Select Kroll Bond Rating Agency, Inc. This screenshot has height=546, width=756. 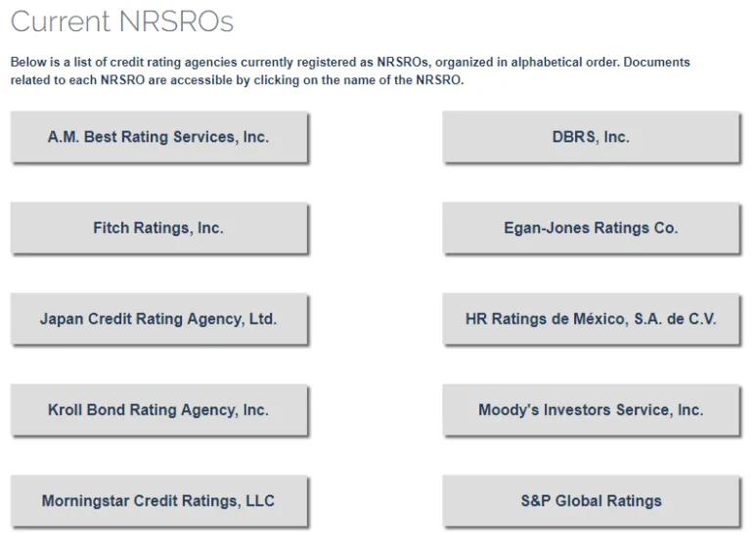click(158, 410)
